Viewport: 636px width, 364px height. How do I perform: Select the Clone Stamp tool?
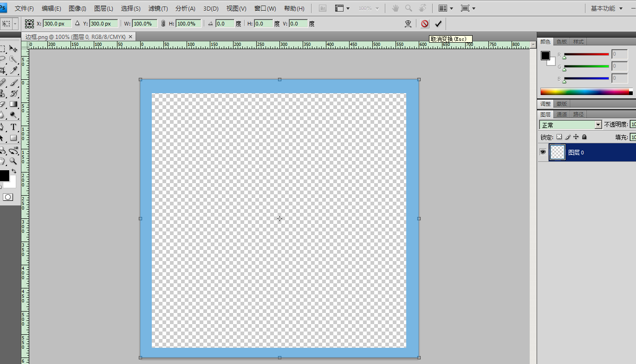click(x=2, y=93)
